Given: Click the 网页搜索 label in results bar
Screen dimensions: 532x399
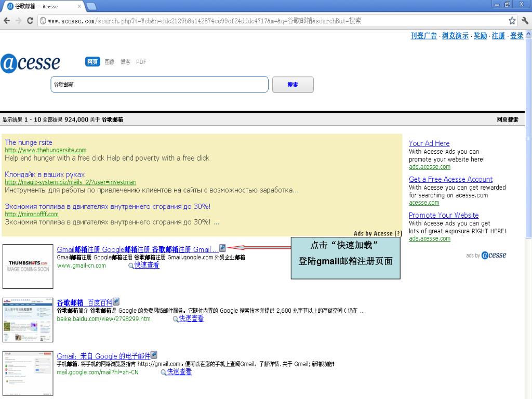Looking at the screenshot, I should pyautogui.click(x=508, y=119).
